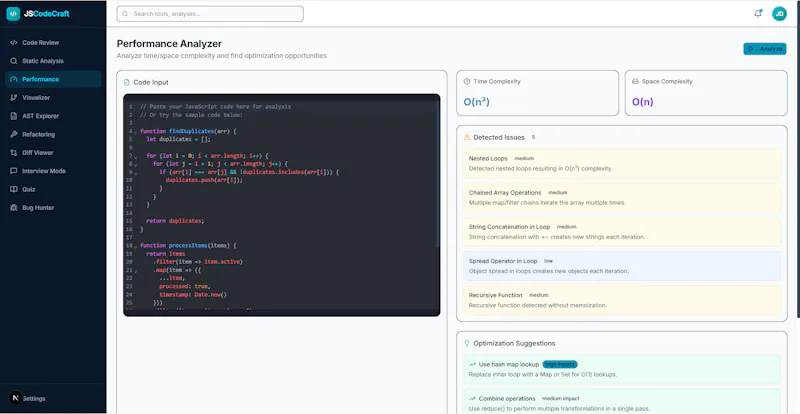The image size is (800, 414).
Task: Open the Chained Array Operations issue
Action: (x=621, y=198)
